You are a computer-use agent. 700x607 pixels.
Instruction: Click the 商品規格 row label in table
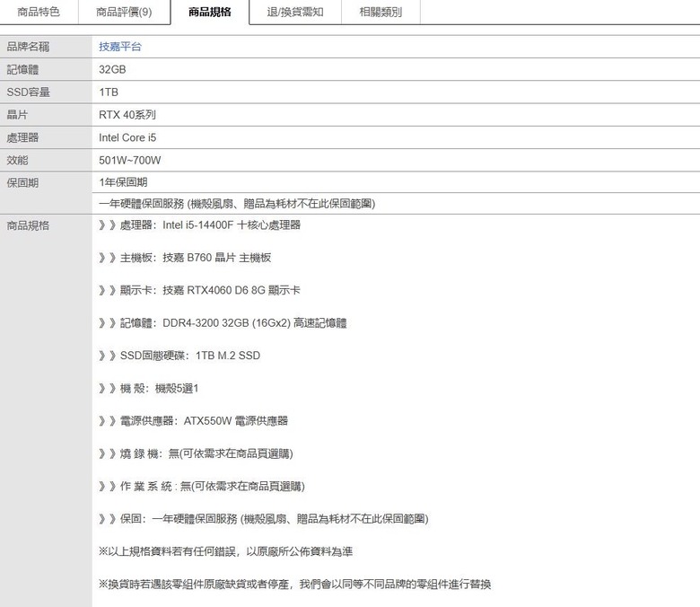click(x=28, y=225)
